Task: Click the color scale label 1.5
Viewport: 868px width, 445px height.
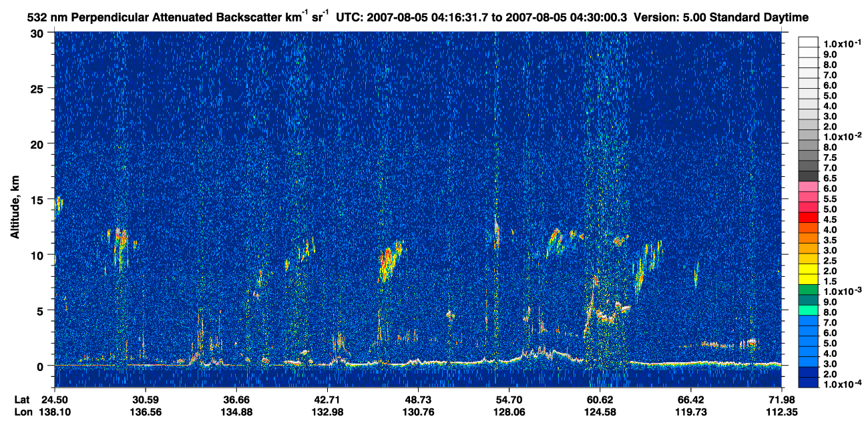Action: tap(830, 281)
